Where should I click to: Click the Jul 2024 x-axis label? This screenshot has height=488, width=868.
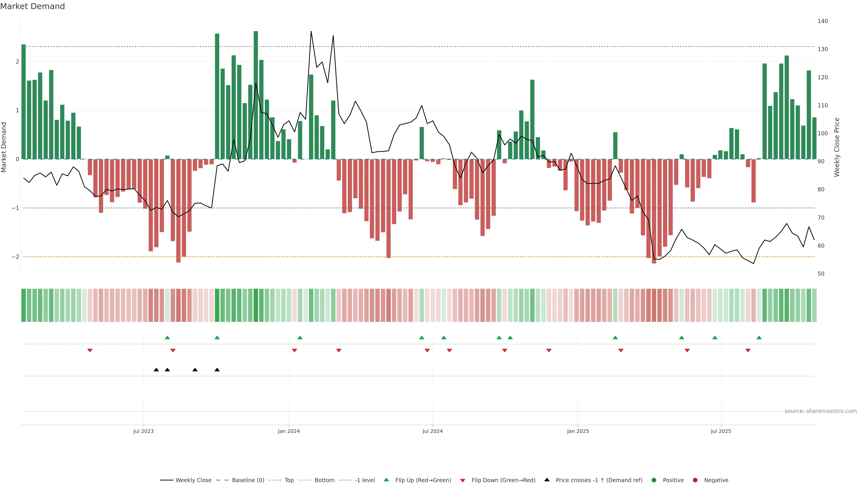pyautogui.click(x=432, y=431)
